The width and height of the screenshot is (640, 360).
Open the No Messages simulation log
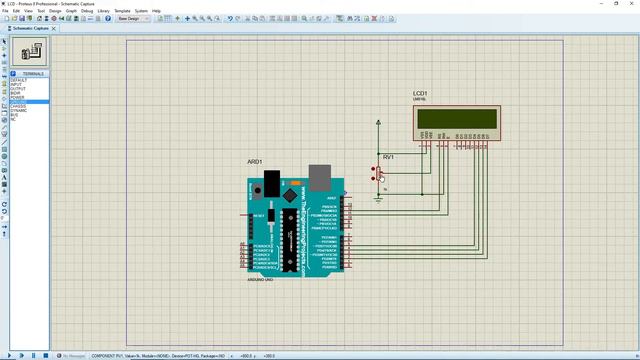pyautogui.click(x=71, y=356)
